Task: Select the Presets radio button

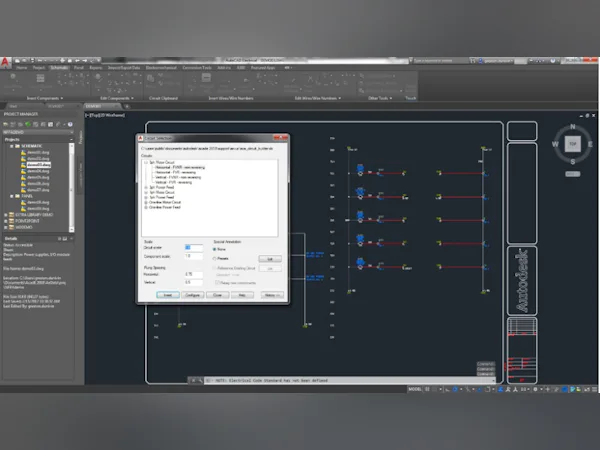Action: [x=214, y=259]
